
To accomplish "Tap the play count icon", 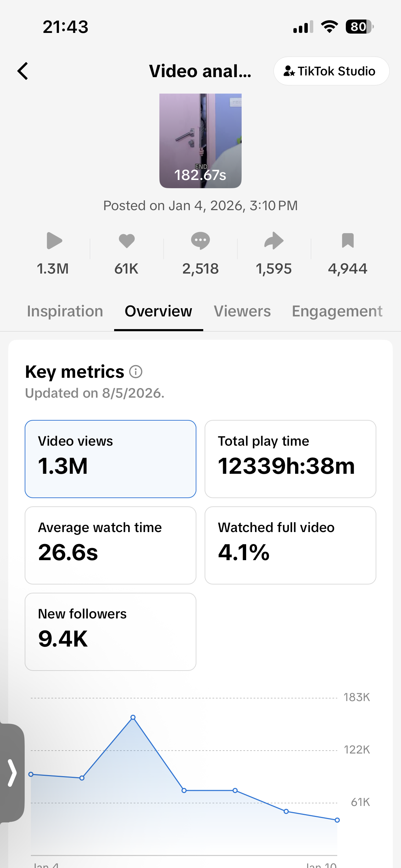I will coord(54,241).
